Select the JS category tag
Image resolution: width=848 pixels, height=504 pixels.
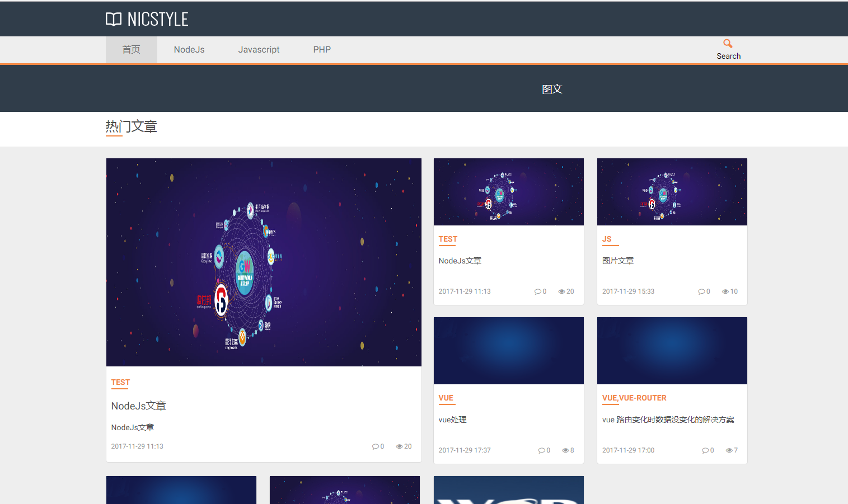(x=607, y=239)
